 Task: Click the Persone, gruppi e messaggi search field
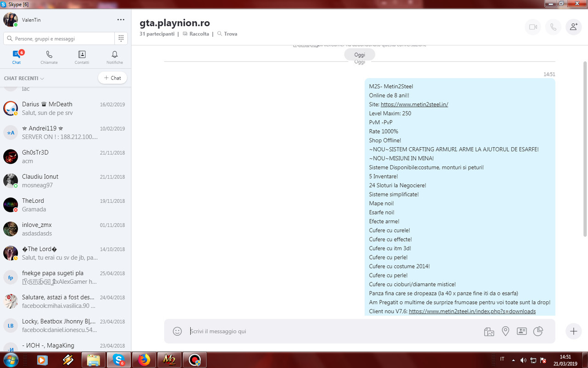(x=59, y=39)
